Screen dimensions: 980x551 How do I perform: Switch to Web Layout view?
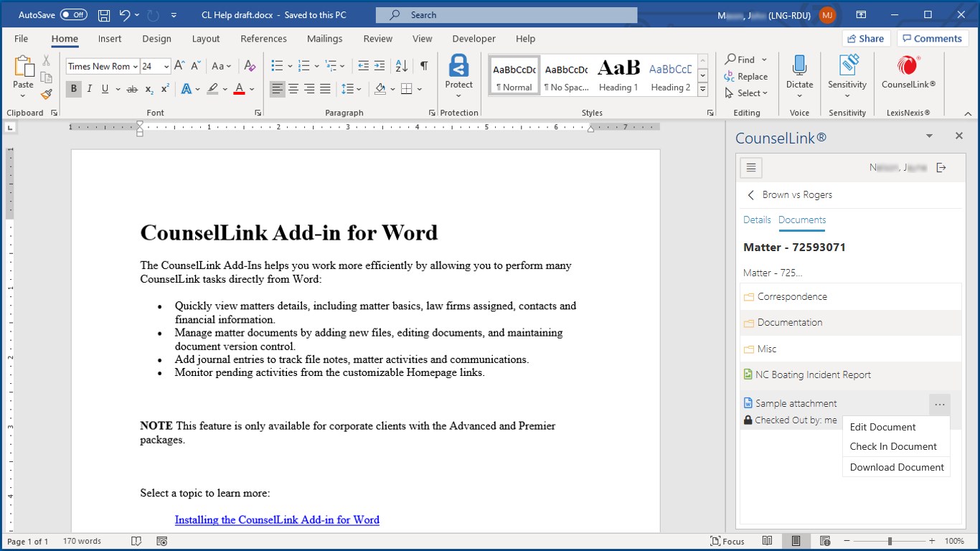coord(825,541)
